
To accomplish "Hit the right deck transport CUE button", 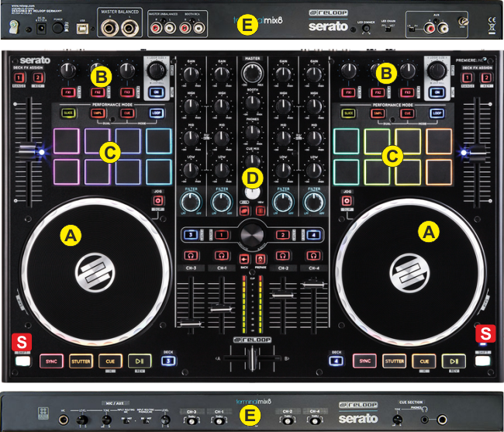I will coord(424,361).
